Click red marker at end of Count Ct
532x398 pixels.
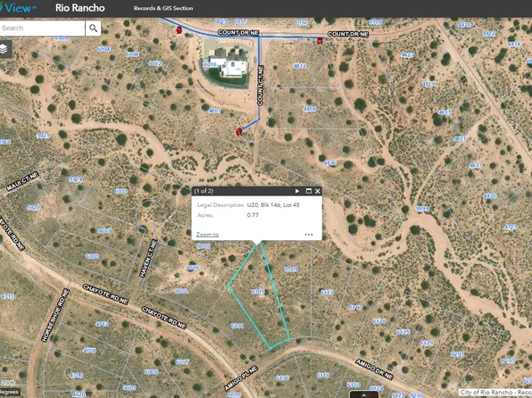(x=239, y=131)
